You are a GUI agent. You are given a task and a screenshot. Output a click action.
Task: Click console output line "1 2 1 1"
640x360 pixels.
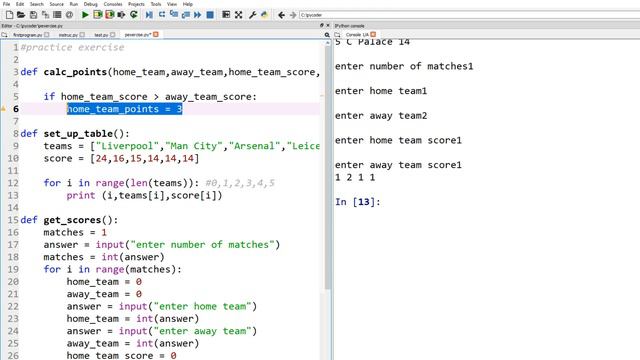(355, 178)
